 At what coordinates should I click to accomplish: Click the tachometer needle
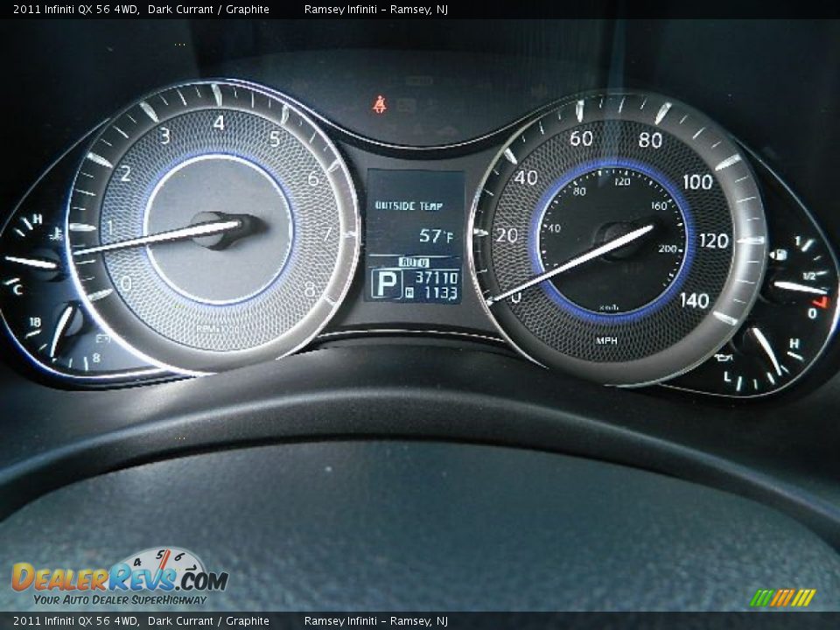click(x=157, y=237)
